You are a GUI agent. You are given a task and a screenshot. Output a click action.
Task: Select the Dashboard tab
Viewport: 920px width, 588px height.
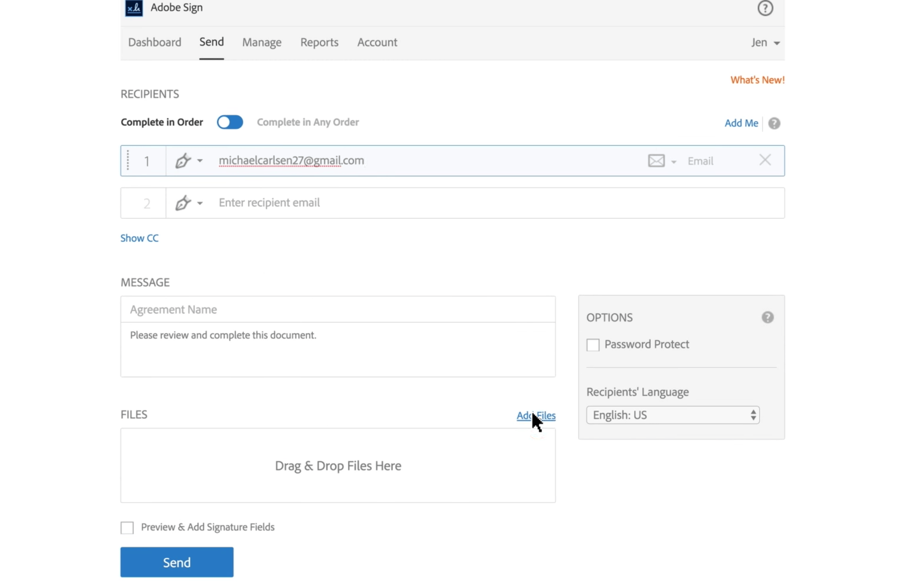coord(154,42)
